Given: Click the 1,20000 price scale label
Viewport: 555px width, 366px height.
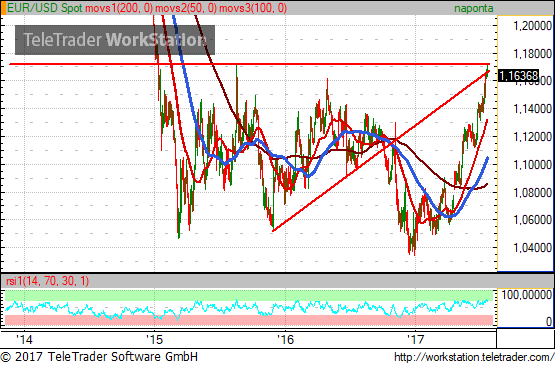Looking at the screenshot, I should click(x=532, y=25).
